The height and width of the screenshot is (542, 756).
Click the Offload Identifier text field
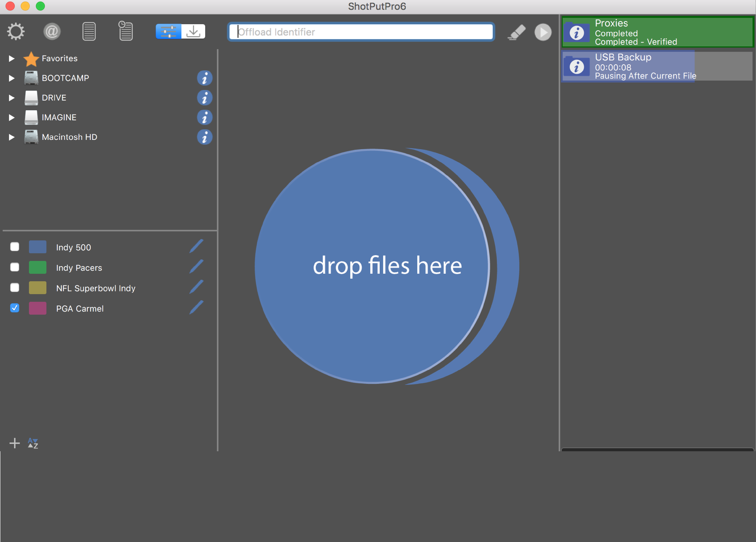tap(361, 32)
